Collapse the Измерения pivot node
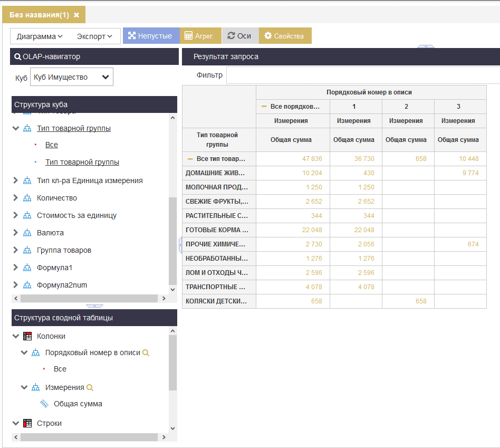The width and height of the screenshot is (500, 448). tap(24, 387)
